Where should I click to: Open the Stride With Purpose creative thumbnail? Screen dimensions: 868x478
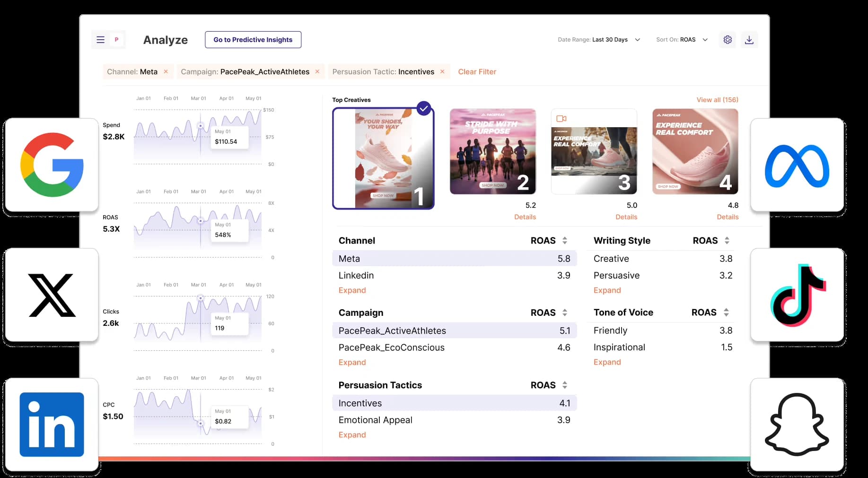point(492,151)
